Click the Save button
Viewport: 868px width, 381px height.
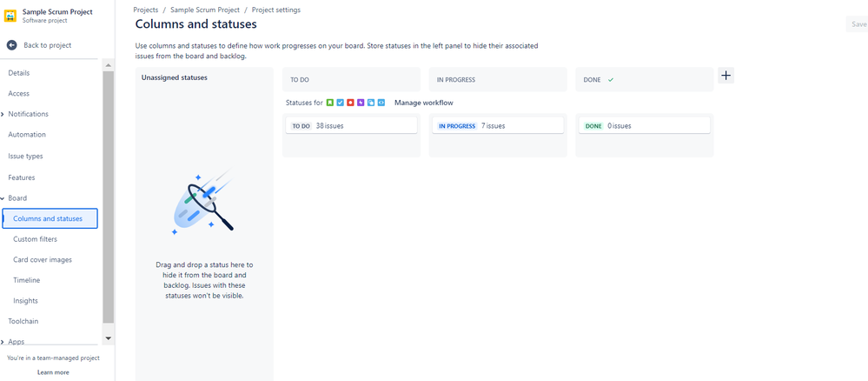858,24
